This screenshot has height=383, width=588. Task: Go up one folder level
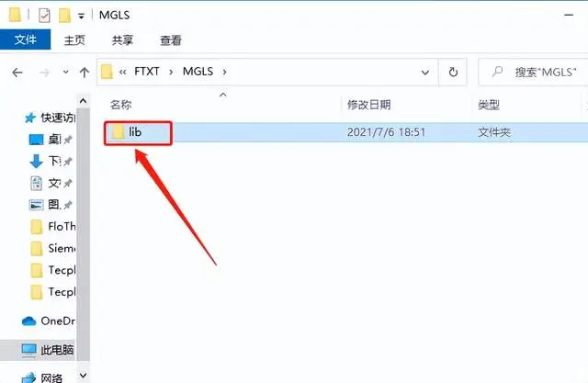point(85,73)
